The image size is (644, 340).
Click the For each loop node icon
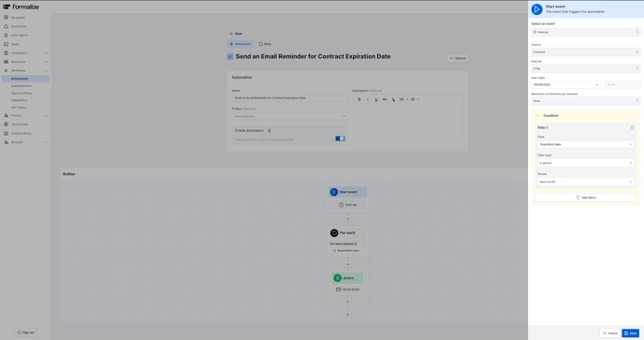[334, 232]
